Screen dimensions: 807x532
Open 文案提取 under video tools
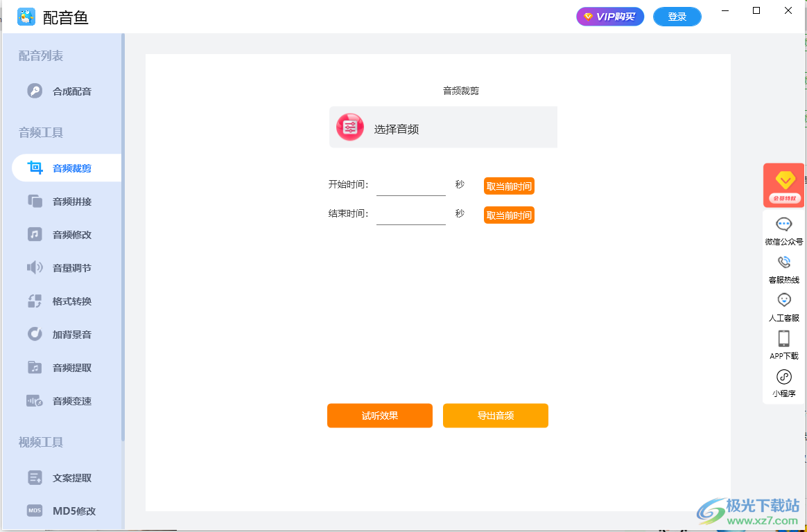pyautogui.click(x=73, y=477)
